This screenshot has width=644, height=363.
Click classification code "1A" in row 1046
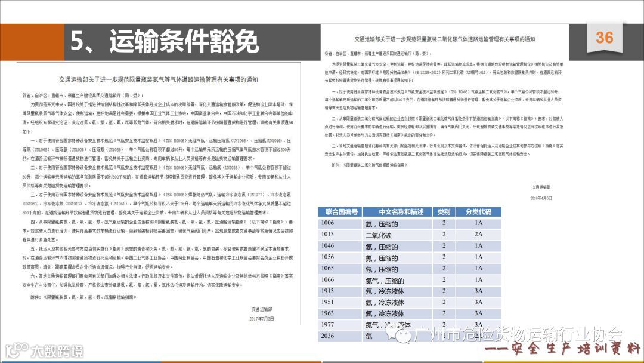[x=478, y=245]
